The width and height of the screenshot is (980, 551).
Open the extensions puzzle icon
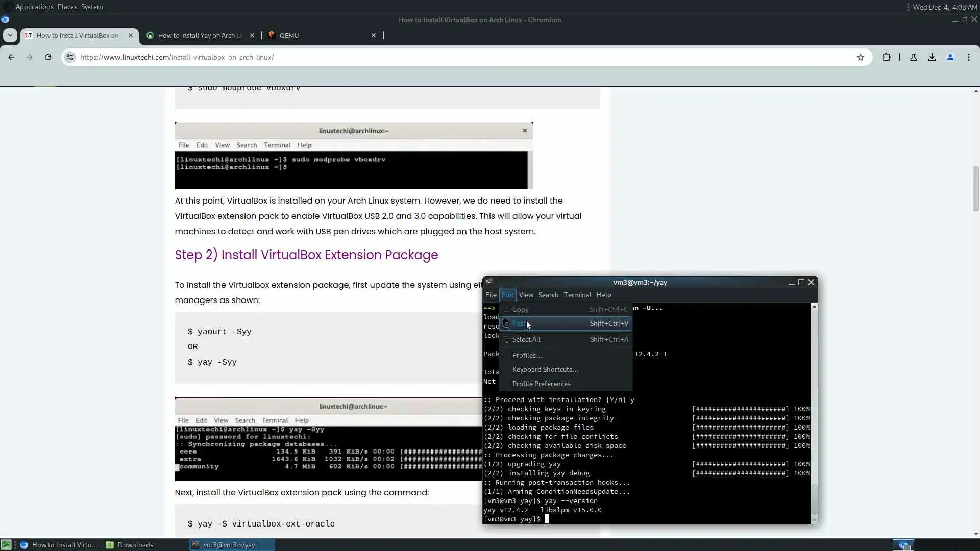(886, 57)
